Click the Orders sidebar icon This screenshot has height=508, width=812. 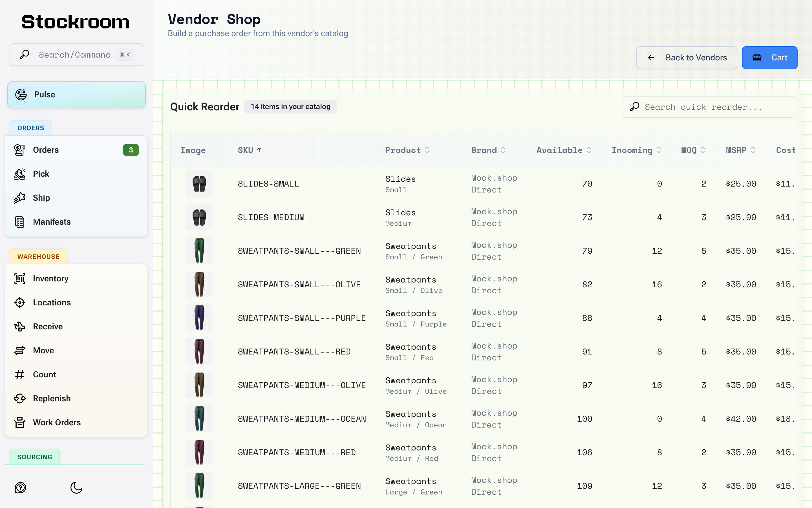(x=20, y=150)
